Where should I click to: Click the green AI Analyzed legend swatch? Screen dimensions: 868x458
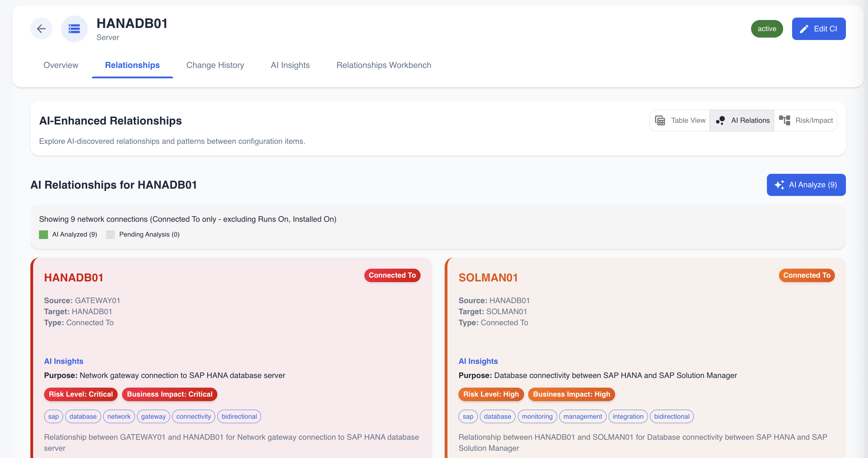43,235
